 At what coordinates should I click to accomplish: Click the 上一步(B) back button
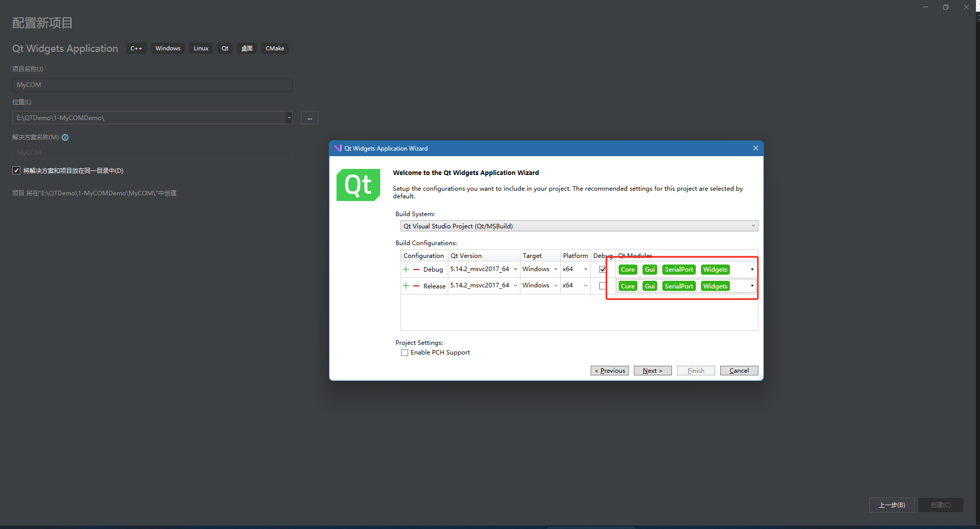coord(892,505)
